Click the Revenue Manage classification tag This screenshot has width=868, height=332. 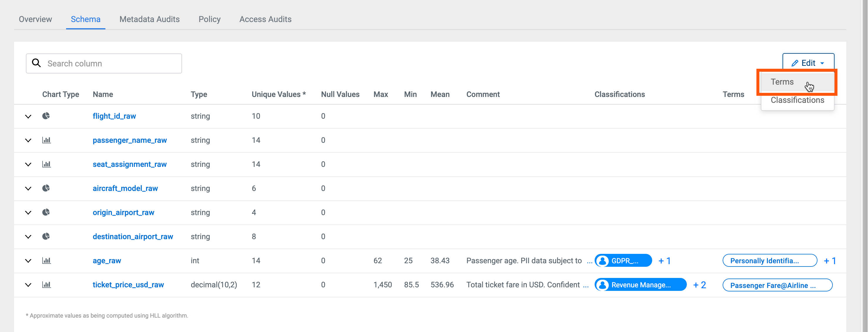(640, 285)
